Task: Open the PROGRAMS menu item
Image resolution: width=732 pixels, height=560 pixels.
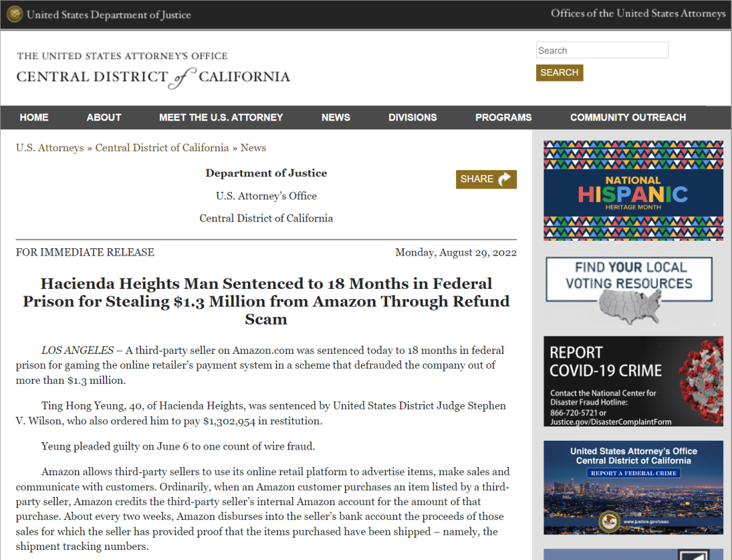Action: (x=503, y=118)
